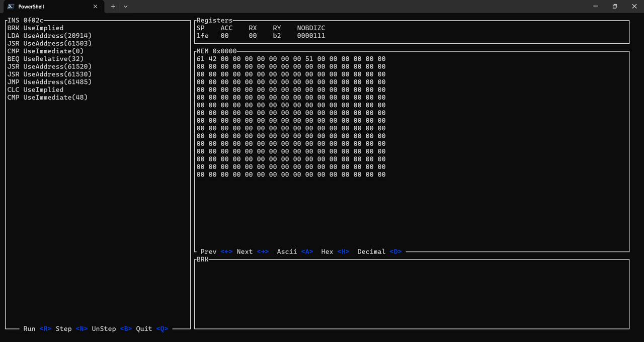Viewport: 644px width, 342px height.
Task: Click the RX register label
Action: (253, 28)
